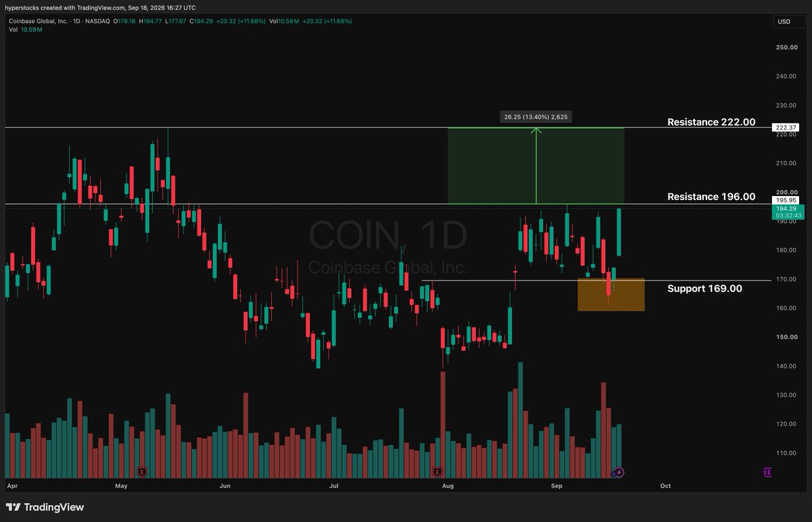Image resolution: width=812 pixels, height=522 pixels.
Task: Click the large green candle at latest bar
Action: click(619, 233)
